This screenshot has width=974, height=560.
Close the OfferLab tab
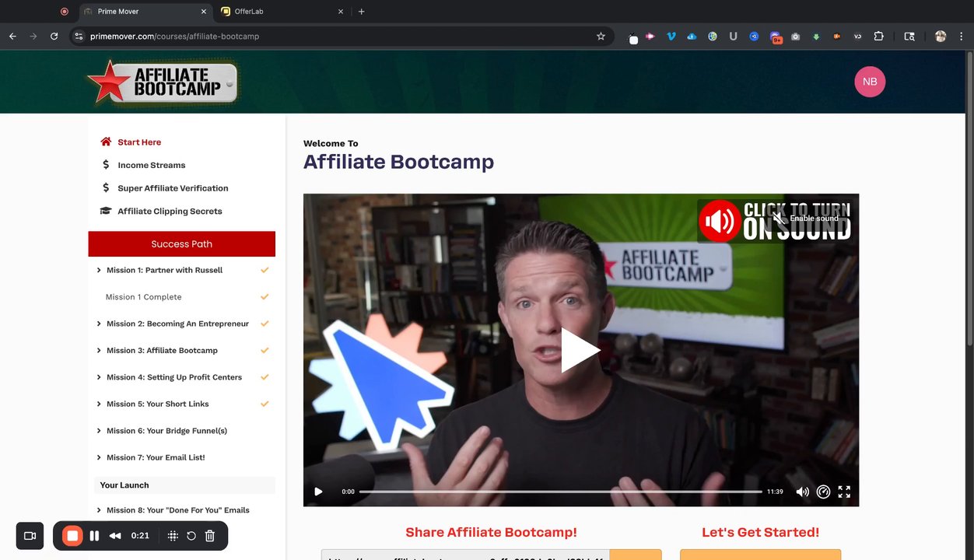[x=340, y=12]
